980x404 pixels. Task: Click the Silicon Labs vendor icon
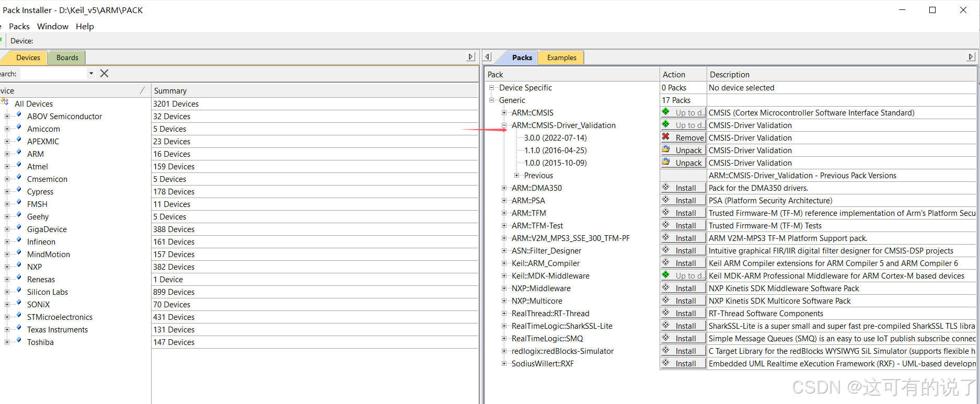point(18,291)
